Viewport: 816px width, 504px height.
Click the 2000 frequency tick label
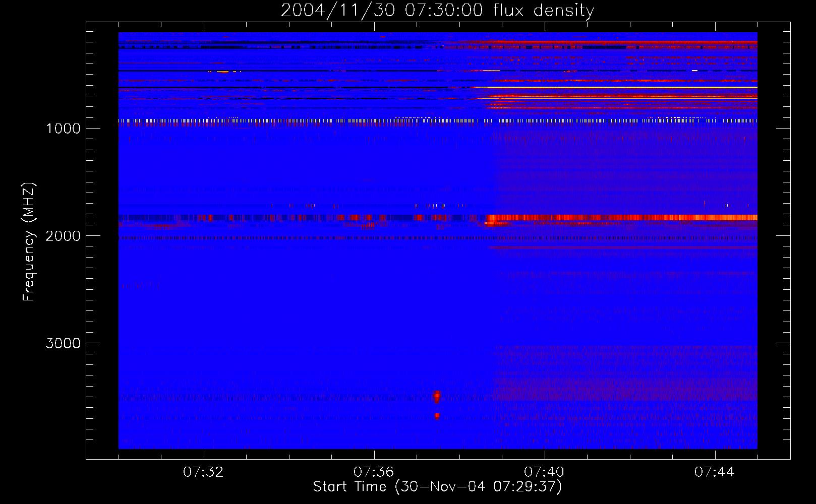[63, 236]
